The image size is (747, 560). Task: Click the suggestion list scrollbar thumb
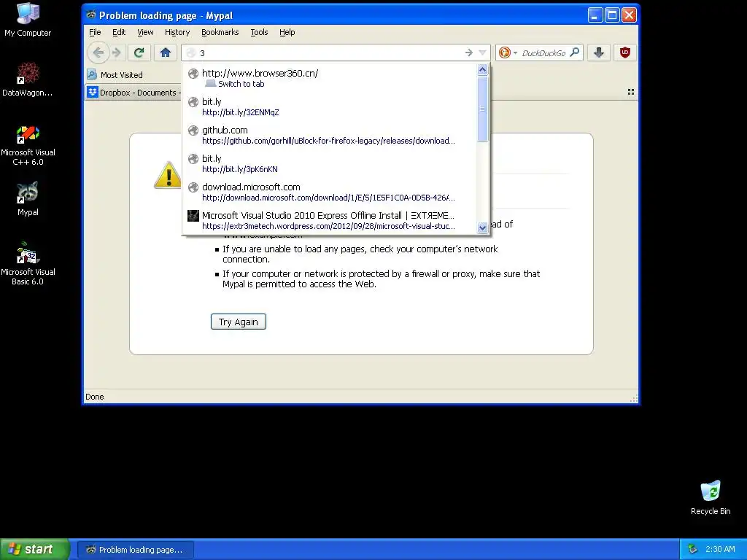(482, 109)
